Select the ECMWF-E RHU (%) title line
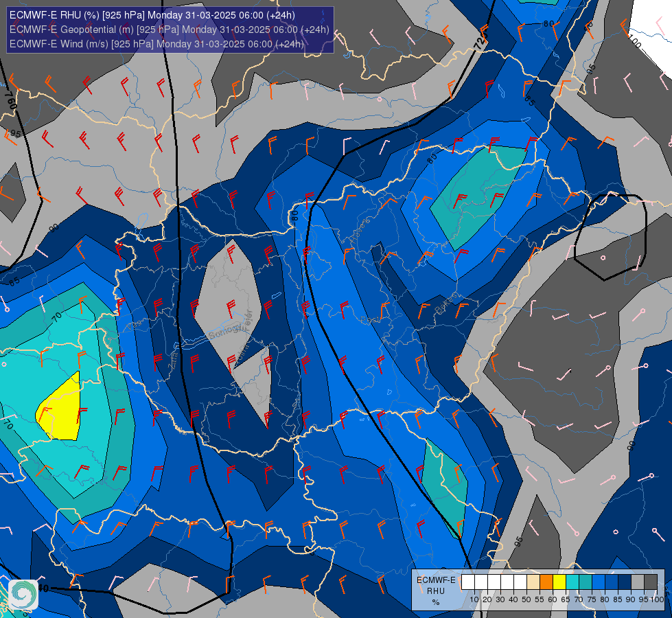 point(152,15)
